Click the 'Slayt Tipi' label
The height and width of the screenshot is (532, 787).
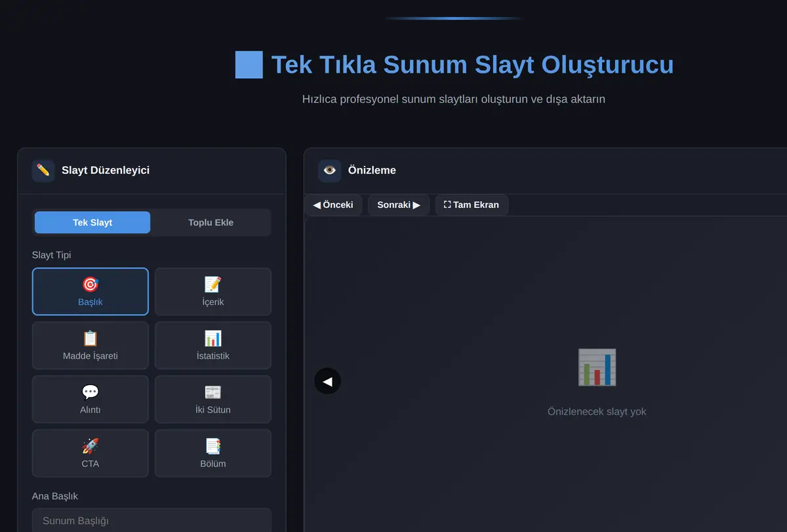pos(52,255)
